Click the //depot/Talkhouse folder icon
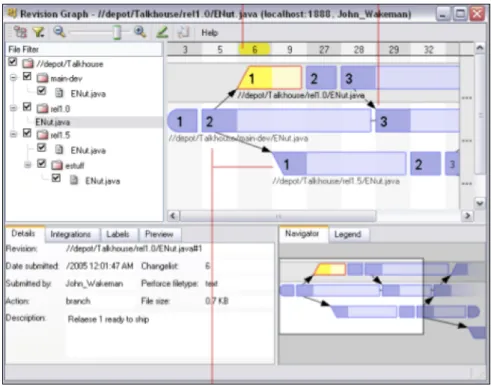This screenshot has width=491, height=386. pyautogui.click(x=28, y=63)
